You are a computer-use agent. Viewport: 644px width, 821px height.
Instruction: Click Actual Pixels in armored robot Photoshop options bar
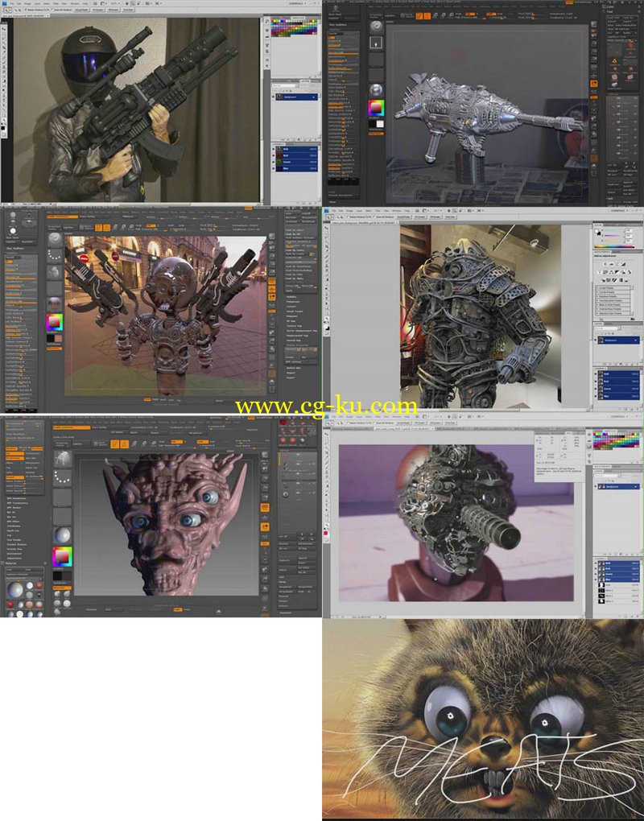click(x=403, y=217)
